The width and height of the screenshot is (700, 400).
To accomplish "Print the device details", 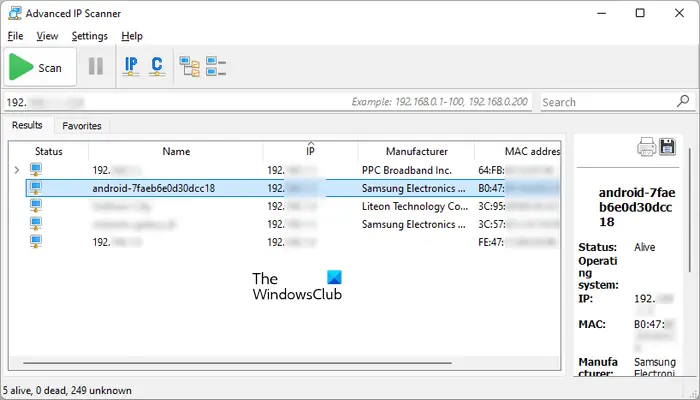I will click(646, 147).
